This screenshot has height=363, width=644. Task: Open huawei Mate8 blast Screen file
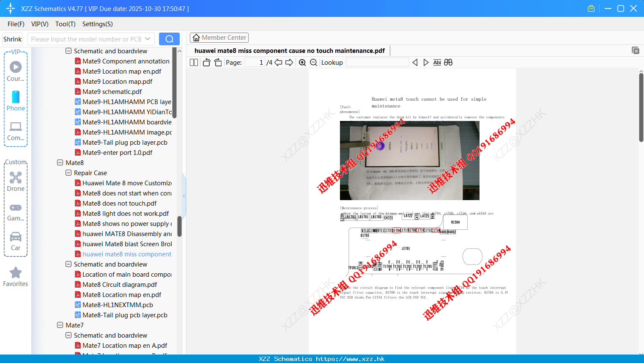[123, 244]
